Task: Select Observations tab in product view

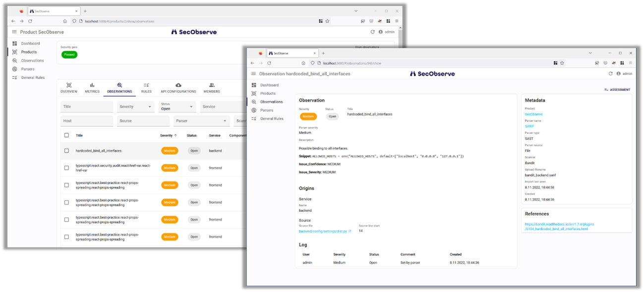Action: (x=119, y=88)
